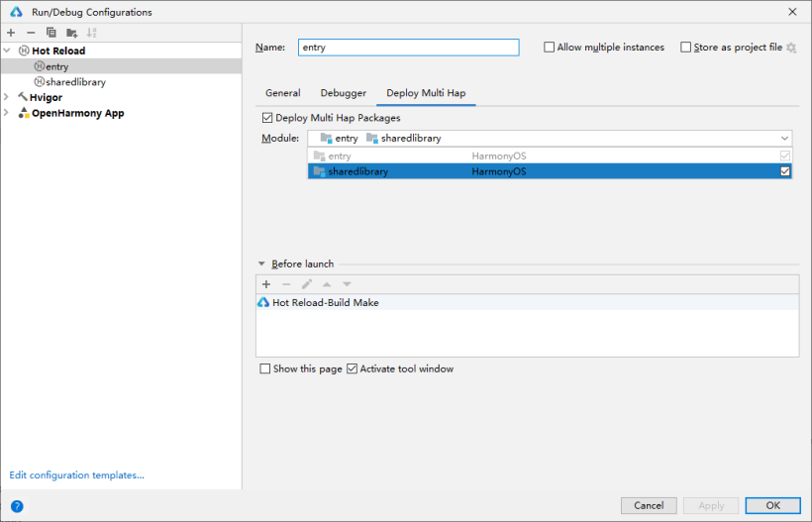This screenshot has width=812, height=522.
Task: Uncheck Deploy Multi Hap Packages
Action: (x=267, y=118)
